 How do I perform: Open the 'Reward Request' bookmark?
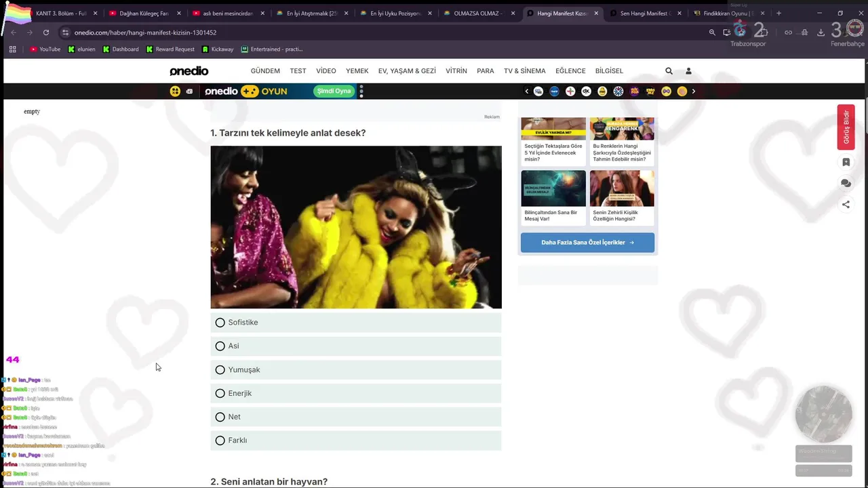pos(170,49)
